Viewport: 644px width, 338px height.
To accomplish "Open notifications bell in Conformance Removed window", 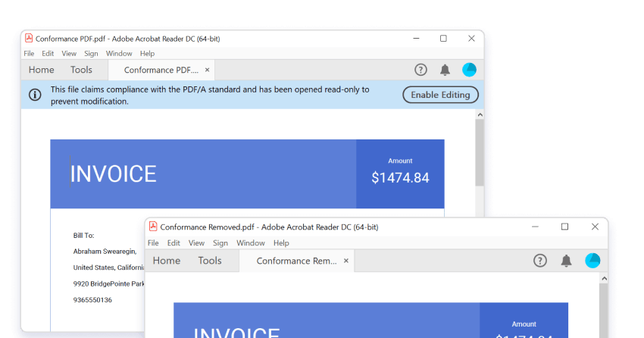I will click(566, 261).
